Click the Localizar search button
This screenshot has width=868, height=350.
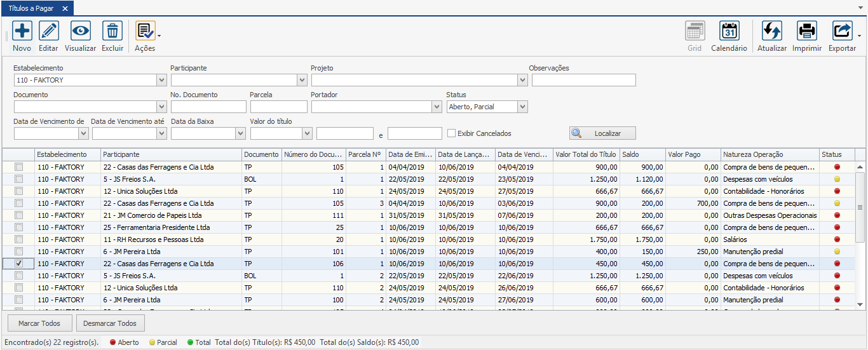(602, 133)
